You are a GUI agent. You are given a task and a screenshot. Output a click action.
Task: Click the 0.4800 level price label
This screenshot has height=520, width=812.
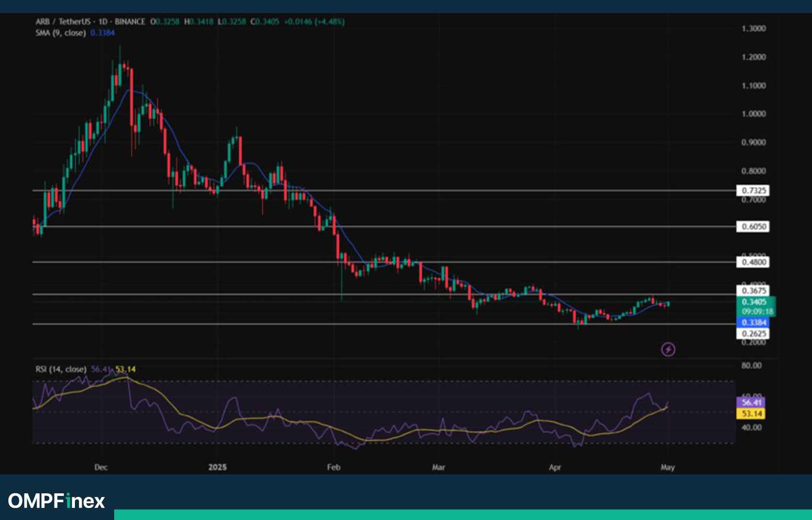(753, 262)
